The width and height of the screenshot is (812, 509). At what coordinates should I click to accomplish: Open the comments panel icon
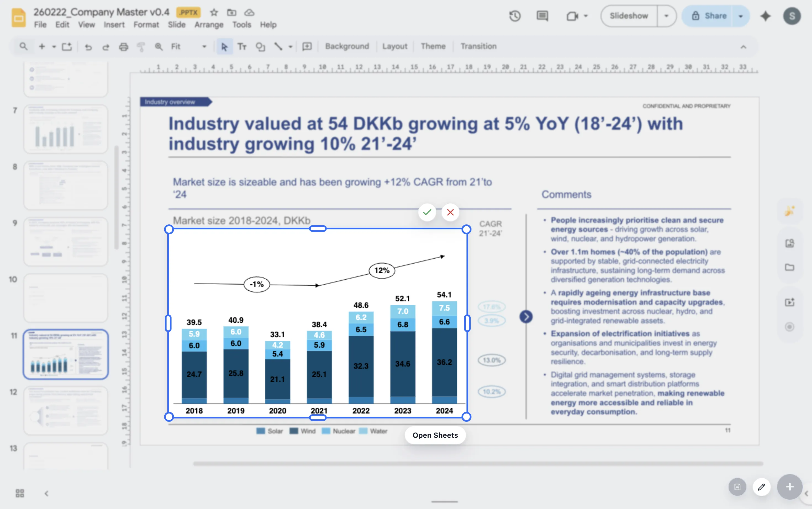(542, 15)
